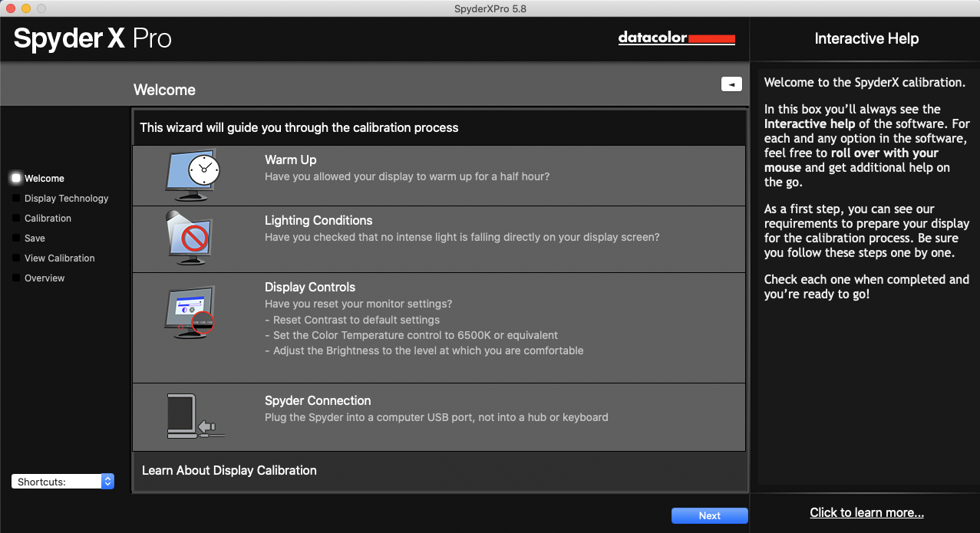Click the Display Controls monitor icon
The height and width of the screenshot is (533, 980).
click(190, 312)
